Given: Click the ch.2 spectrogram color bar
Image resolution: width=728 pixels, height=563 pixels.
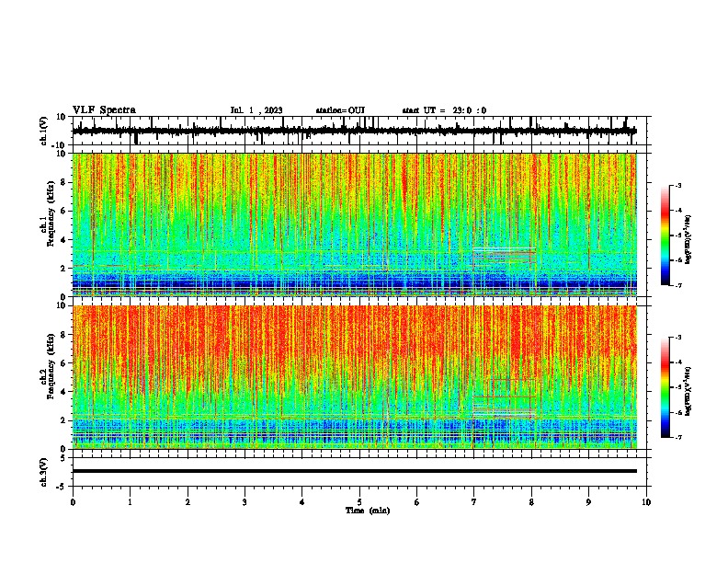Looking at the screenshot, I should [x=665, y=387].
